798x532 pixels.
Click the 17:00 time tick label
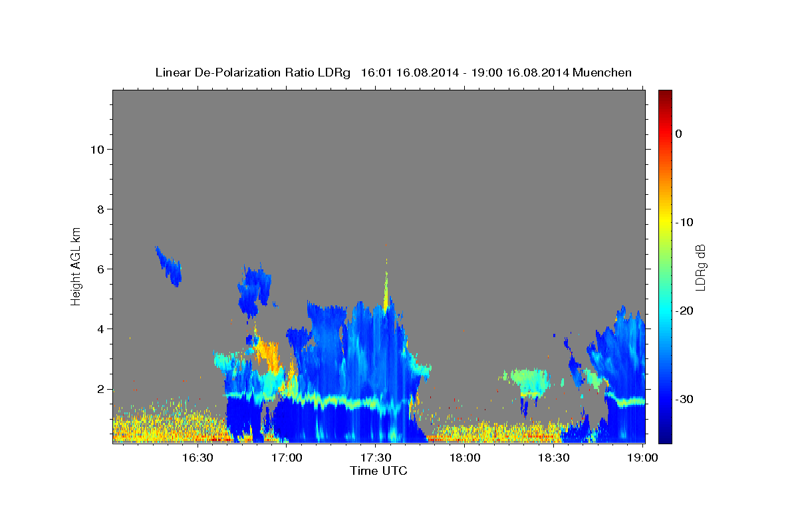(287, 458)
